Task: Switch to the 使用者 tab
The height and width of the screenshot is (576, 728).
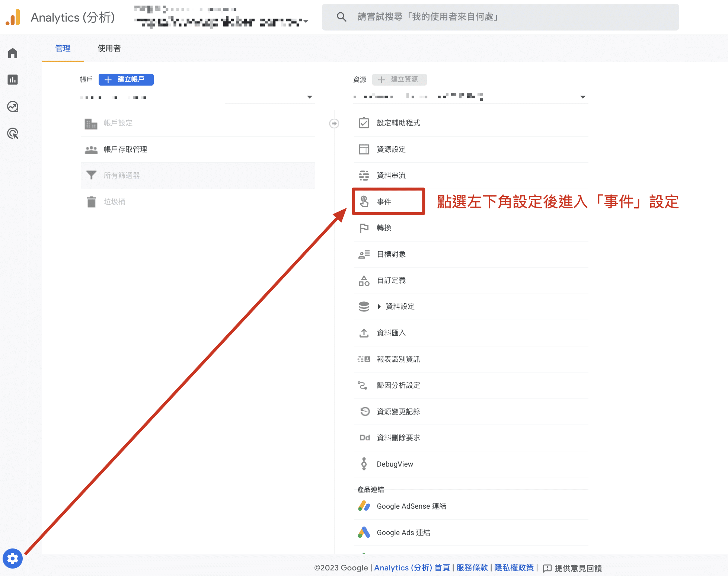Action: tap(108, 48)
